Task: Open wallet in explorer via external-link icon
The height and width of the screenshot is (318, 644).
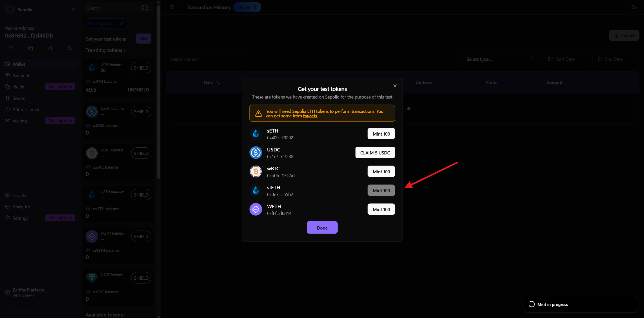Action: 50,48
